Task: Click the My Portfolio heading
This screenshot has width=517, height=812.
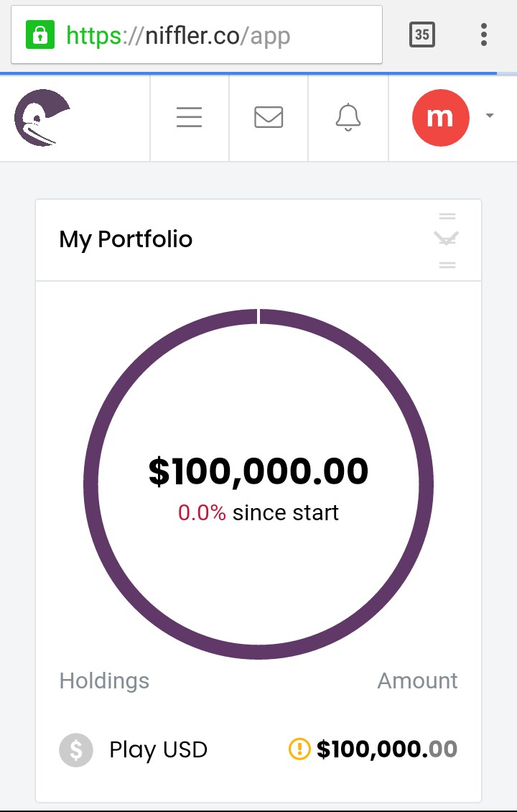Action: tap(126, 240)
